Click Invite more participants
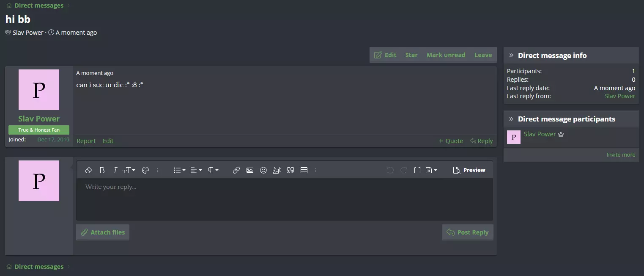The image size is (644, 276). pos(621,155)
